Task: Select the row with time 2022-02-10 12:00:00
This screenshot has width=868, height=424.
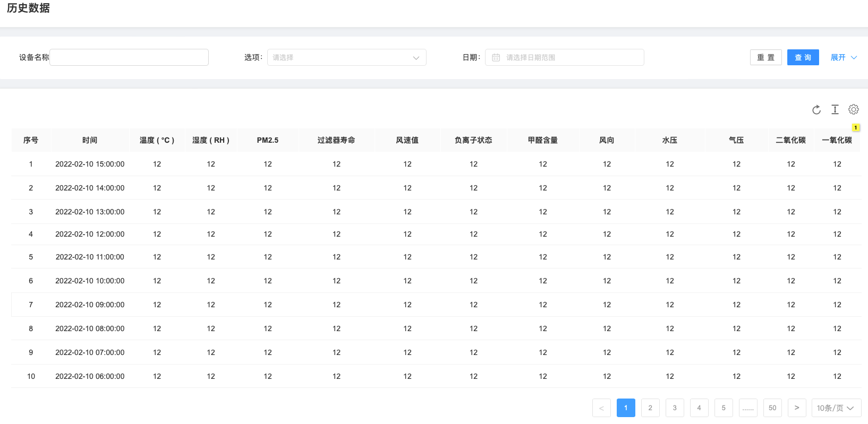Action: [x=436, y=234]
